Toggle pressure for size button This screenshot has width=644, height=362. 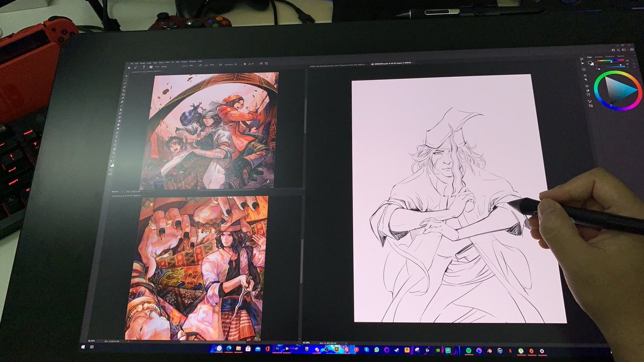261,63
